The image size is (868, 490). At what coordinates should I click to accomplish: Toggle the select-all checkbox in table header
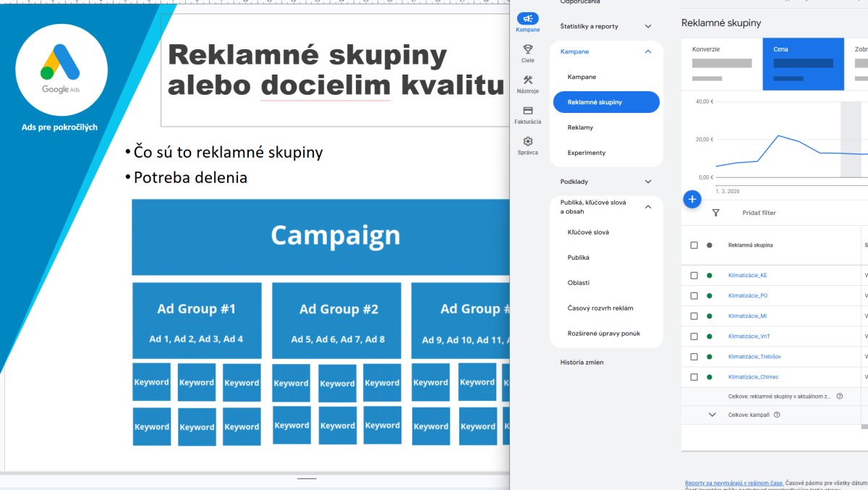[694, 245]
